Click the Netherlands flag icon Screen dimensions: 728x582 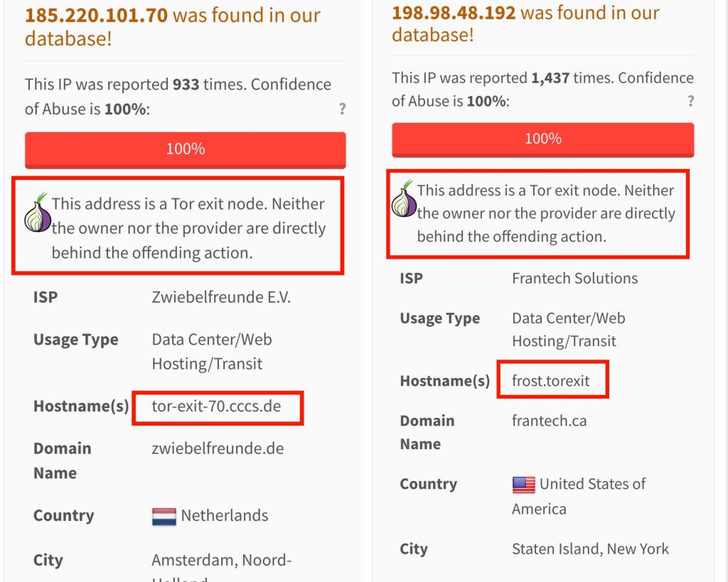coord(164,517)
